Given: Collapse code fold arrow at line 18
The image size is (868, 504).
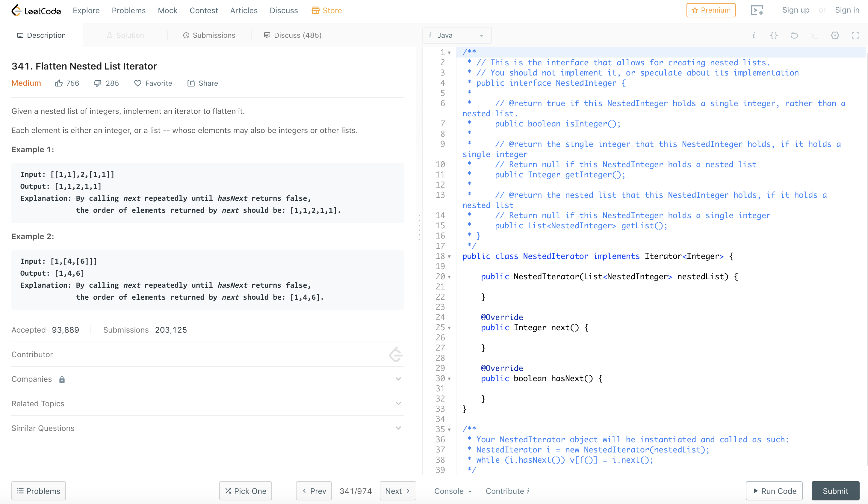Looking at the screenshot, I should [449, 257].
